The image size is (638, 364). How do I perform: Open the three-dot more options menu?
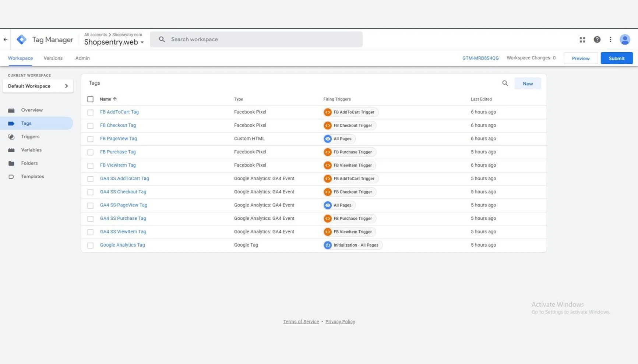(610, 39)
